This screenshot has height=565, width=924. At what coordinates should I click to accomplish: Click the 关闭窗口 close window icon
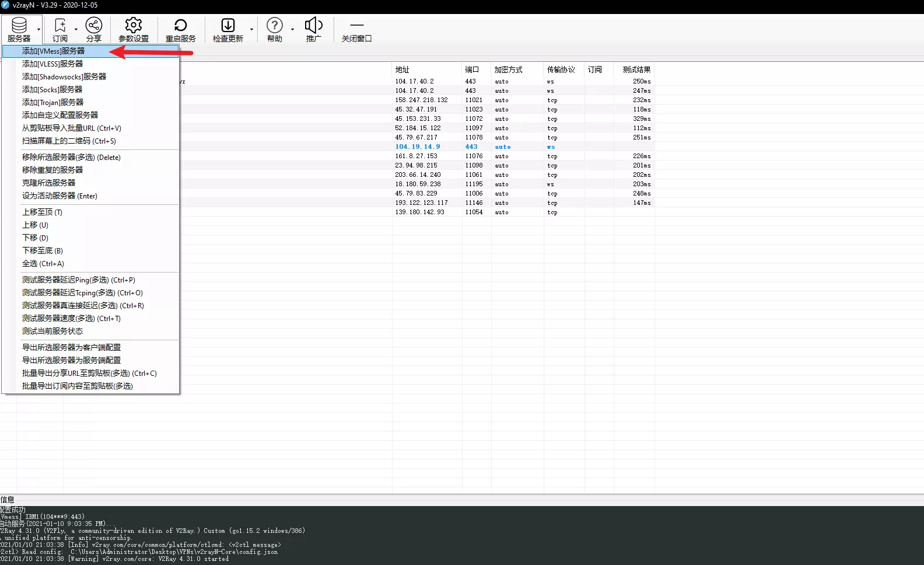tap(356, 29)
